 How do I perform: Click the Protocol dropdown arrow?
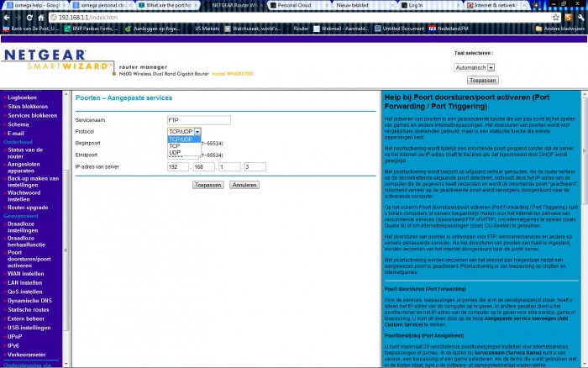[x=197, y=132]
